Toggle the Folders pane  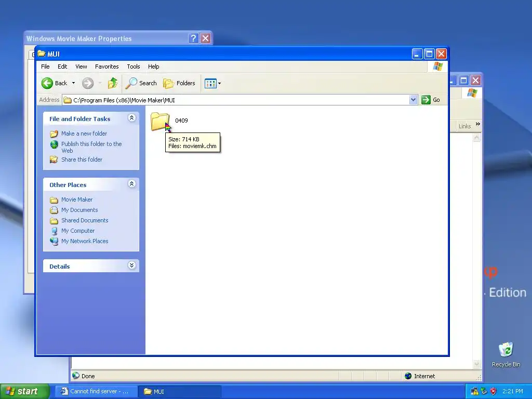pyautogui.click(x=179, y=83)
